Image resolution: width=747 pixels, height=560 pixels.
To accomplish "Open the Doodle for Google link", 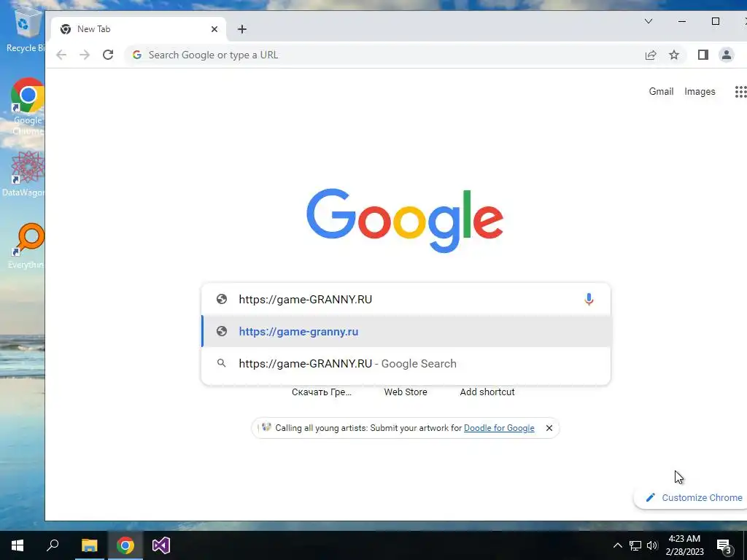I will click(x=499, y=428).
